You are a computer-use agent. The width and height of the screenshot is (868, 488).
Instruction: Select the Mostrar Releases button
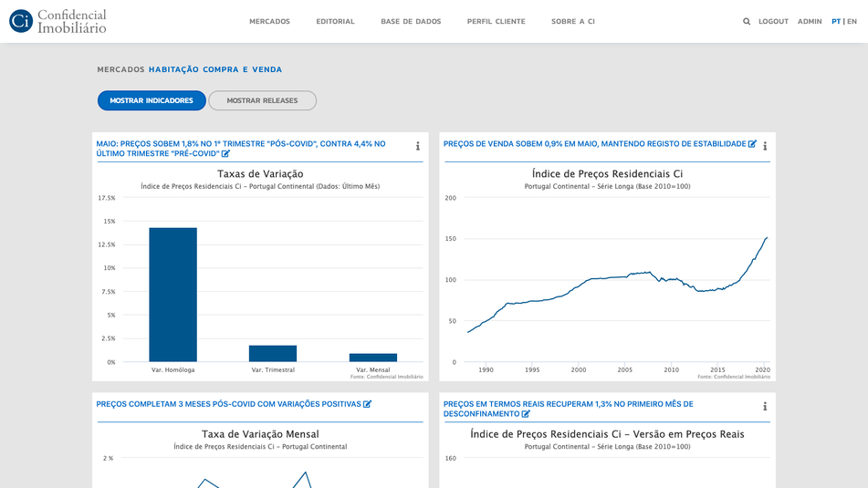click(x=262, y=100)
